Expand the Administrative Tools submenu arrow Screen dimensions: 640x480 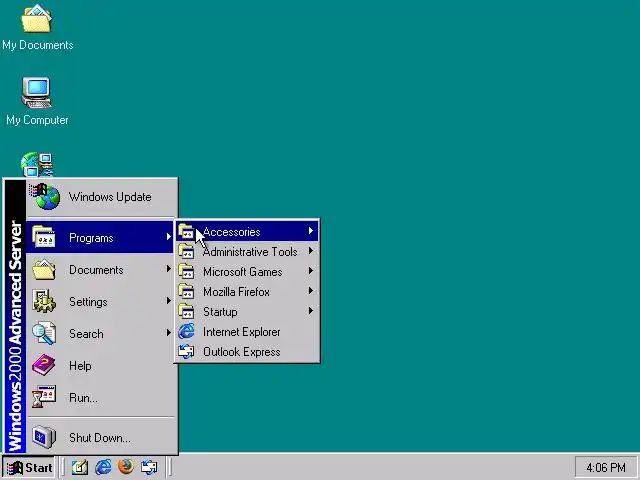coord(311,251)
